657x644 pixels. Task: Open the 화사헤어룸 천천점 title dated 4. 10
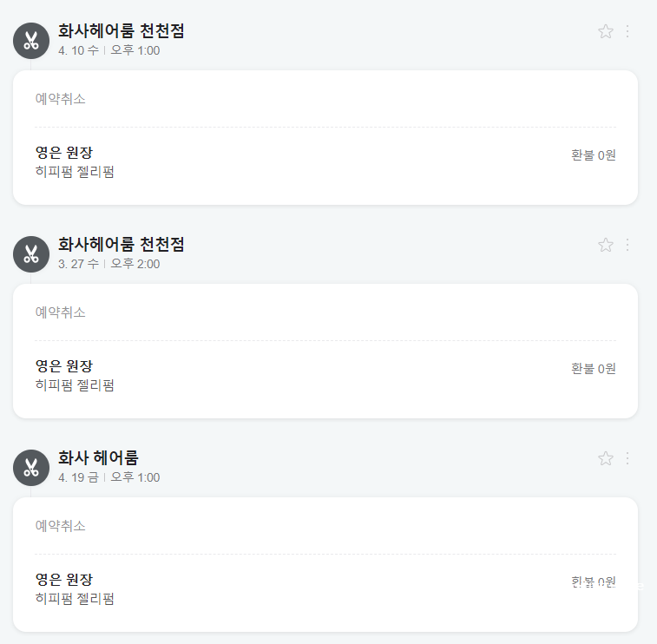coord(121,31)
